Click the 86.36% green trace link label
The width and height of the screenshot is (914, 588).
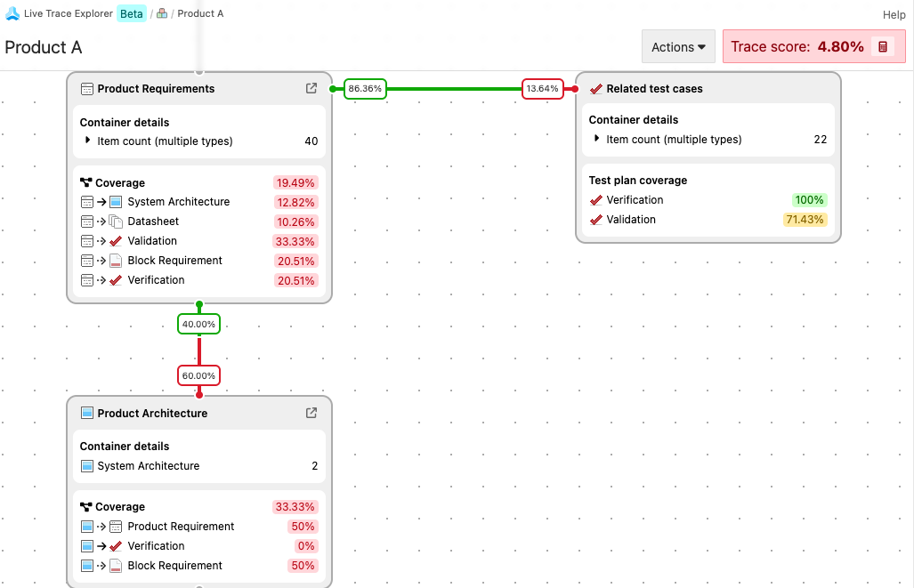[365, 89]
